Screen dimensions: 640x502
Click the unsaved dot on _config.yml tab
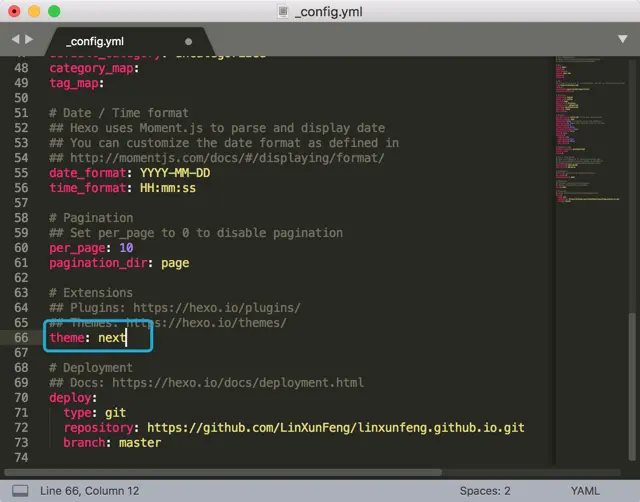(188, 42)
